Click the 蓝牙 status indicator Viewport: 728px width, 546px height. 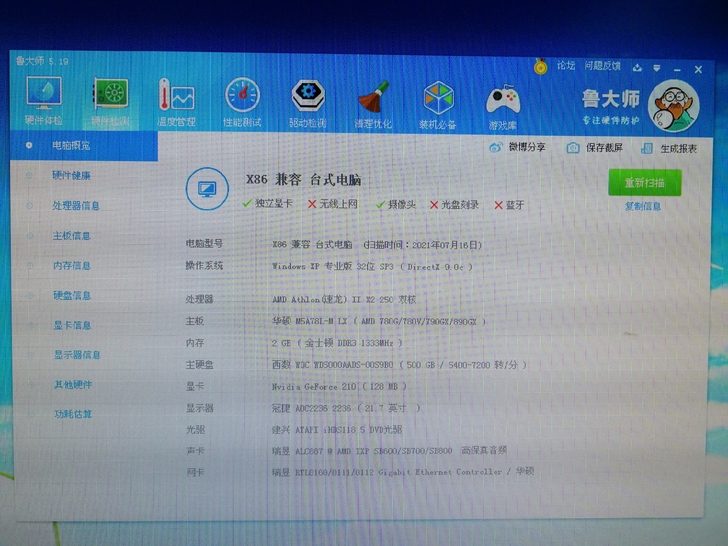509,205
